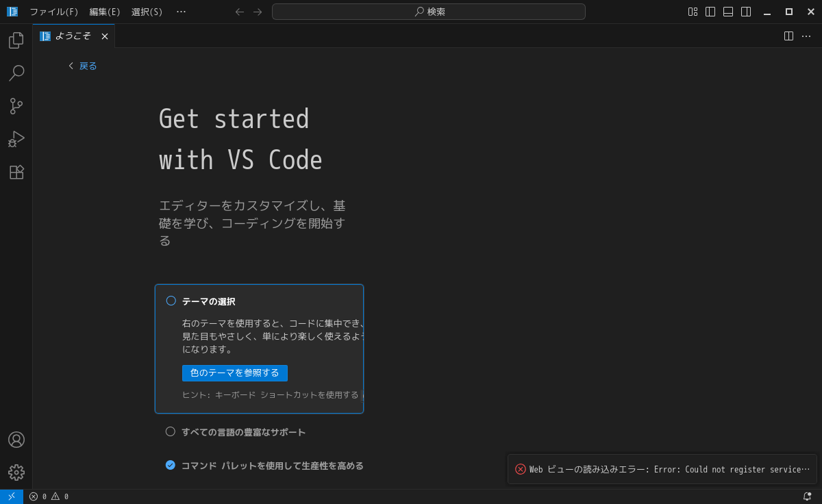Screen dimensions: 822x504
Task: Open Source Control view
Action: [16, 106]
